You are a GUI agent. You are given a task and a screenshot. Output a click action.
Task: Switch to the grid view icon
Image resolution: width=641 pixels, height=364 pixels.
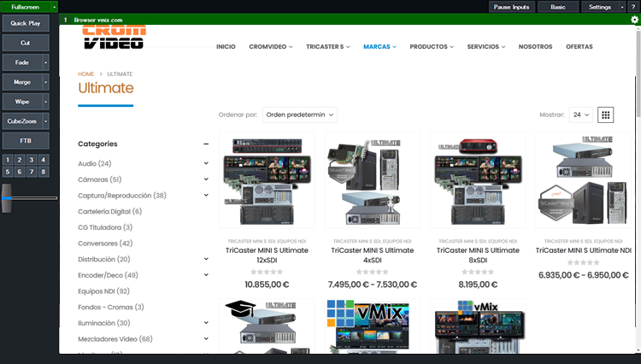tap(605, 114)
